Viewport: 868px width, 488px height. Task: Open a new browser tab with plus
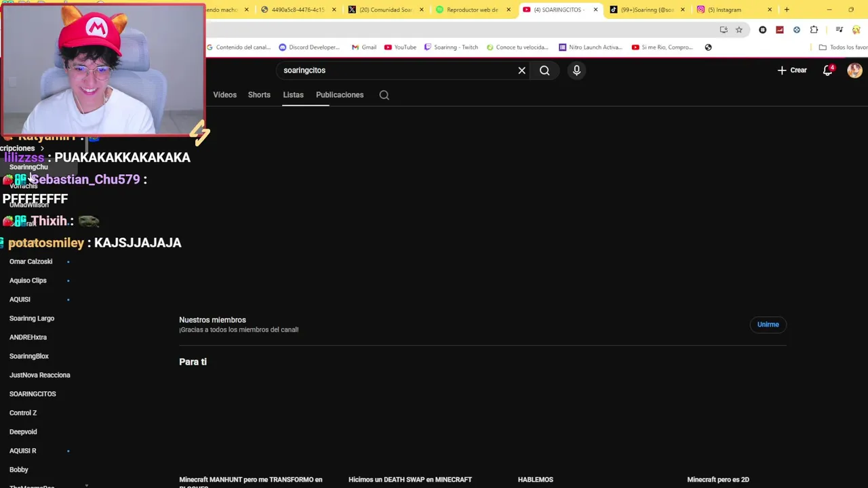[x=787, y=9]
